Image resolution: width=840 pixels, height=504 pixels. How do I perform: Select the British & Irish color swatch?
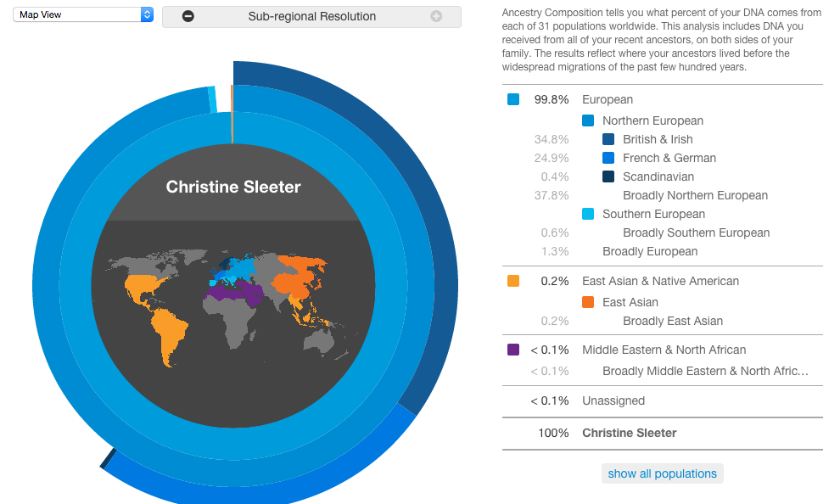coord(608,139)
